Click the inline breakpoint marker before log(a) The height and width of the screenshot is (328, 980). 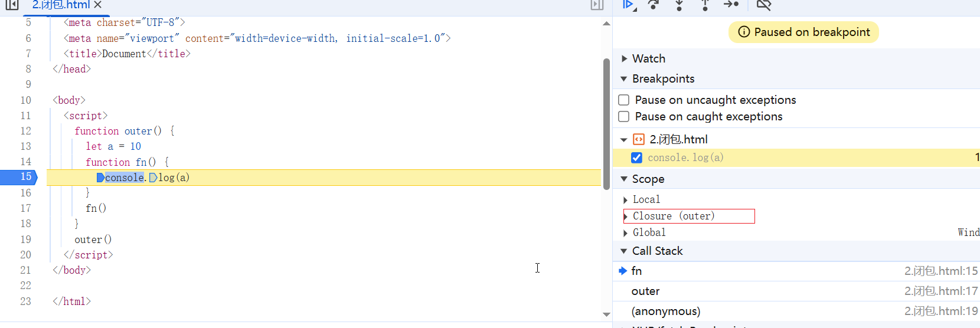pyautogui.click(x=153, y=178)
